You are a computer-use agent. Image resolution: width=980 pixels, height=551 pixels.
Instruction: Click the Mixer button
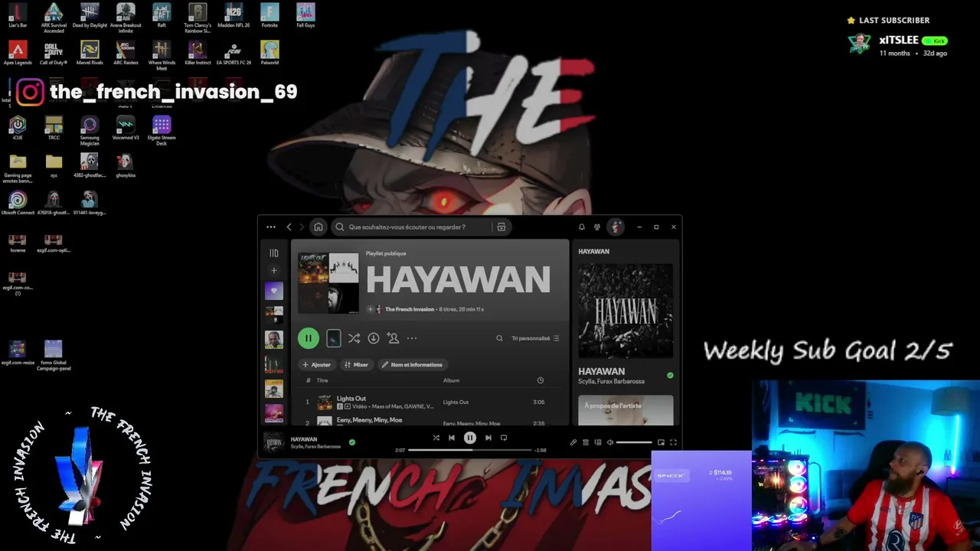pyautogui.click(x=357, y=365)
